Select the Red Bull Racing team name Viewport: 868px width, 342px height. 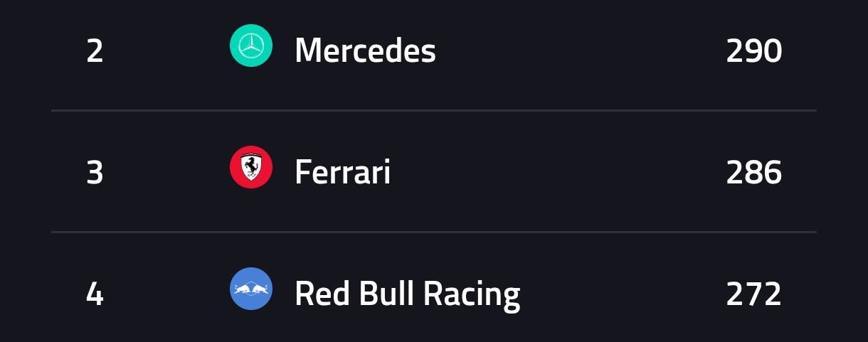(407, 294)
